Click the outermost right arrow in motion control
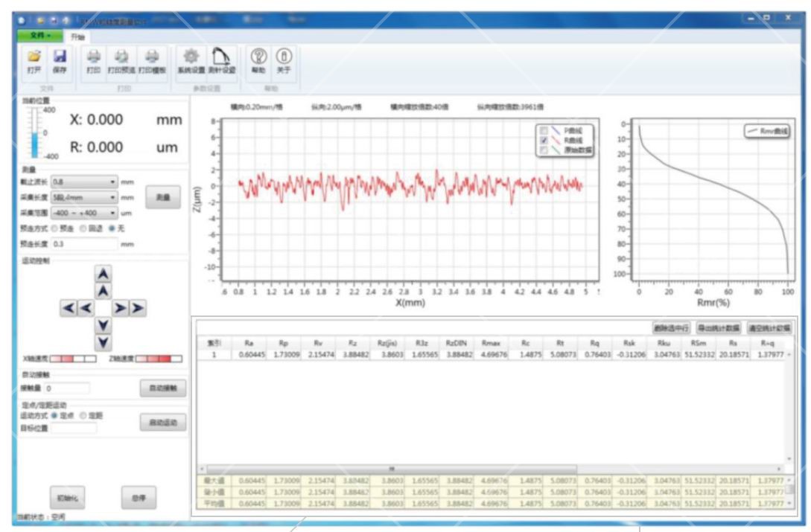 138,309
